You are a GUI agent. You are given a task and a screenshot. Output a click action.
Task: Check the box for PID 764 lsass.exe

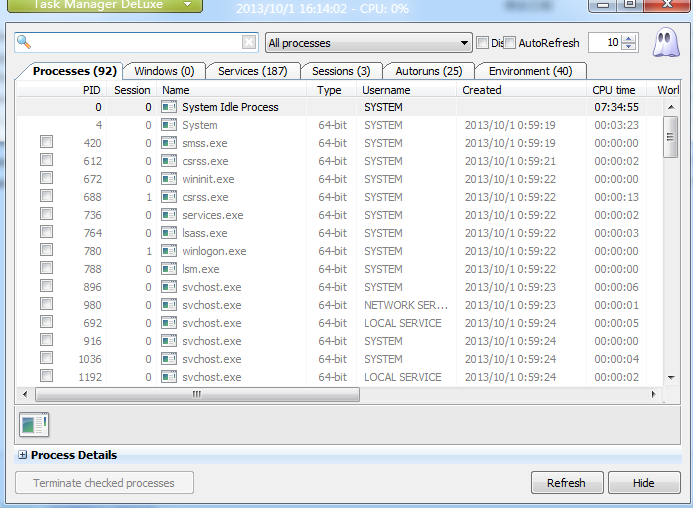(x=46, y=232)
